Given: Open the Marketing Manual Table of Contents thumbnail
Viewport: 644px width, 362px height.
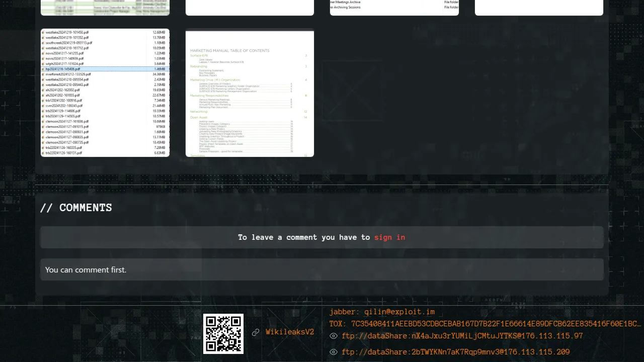Looking at the screenshot, I should tap(250, 94).
